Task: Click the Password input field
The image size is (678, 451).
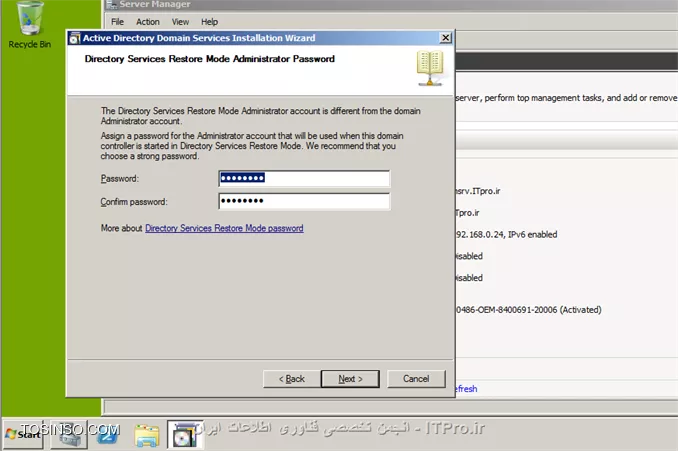Action: tap(304, 178)
